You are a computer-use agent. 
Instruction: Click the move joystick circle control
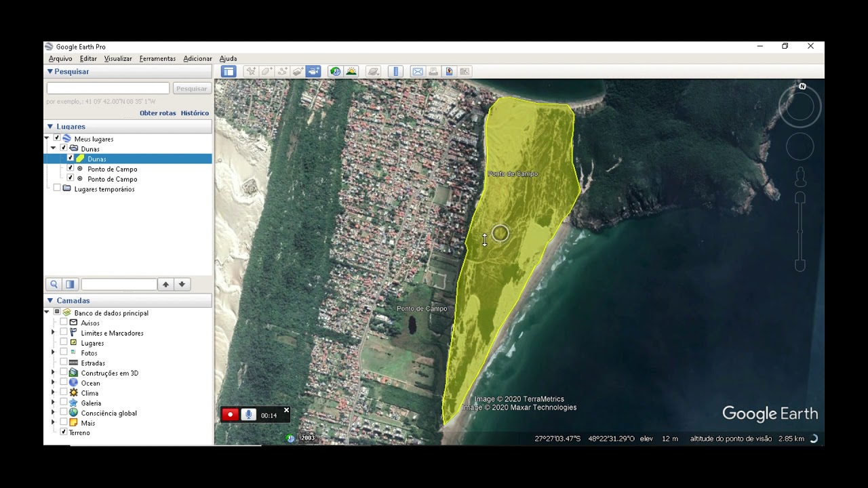pyautogui.click(x=800, y=146)
